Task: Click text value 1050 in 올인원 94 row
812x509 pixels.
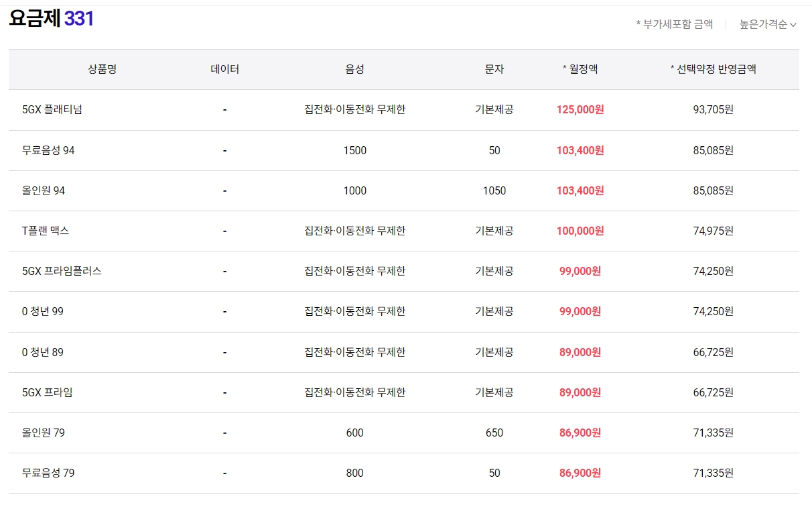Action: 494,190
